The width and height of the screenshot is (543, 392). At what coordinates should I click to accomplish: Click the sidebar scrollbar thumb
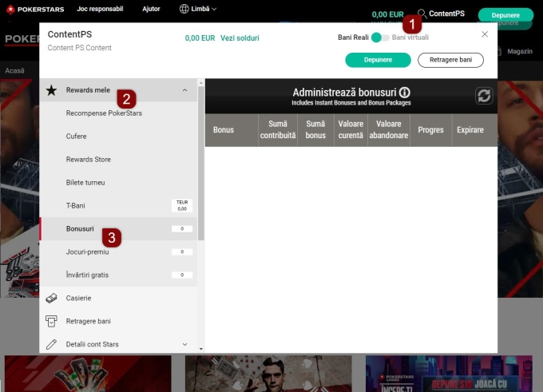click(201, 163)
